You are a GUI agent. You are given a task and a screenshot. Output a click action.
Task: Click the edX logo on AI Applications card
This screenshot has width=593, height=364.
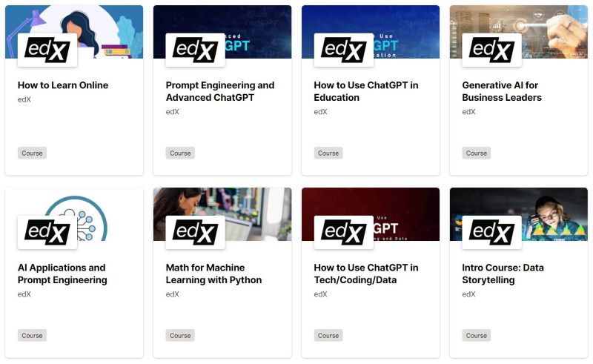47,232
